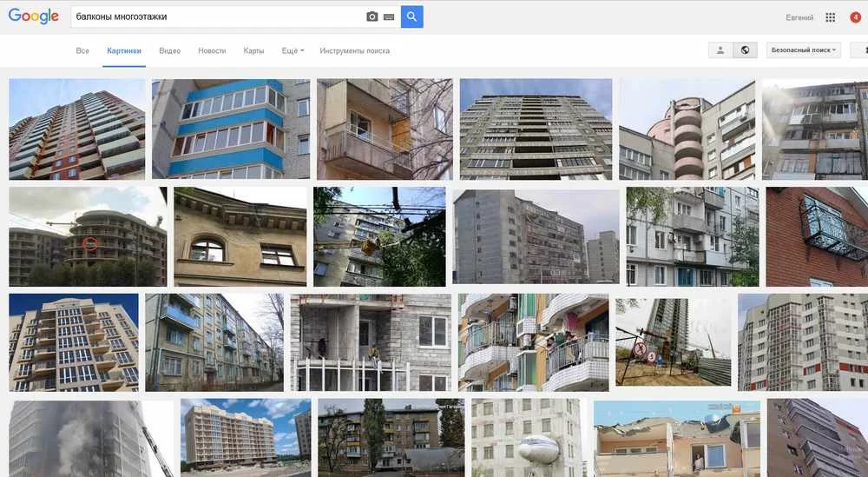The height and width of the screenshot is (477, 868).
Task: Open the Google apps grid
Action: tap(831, 17)
